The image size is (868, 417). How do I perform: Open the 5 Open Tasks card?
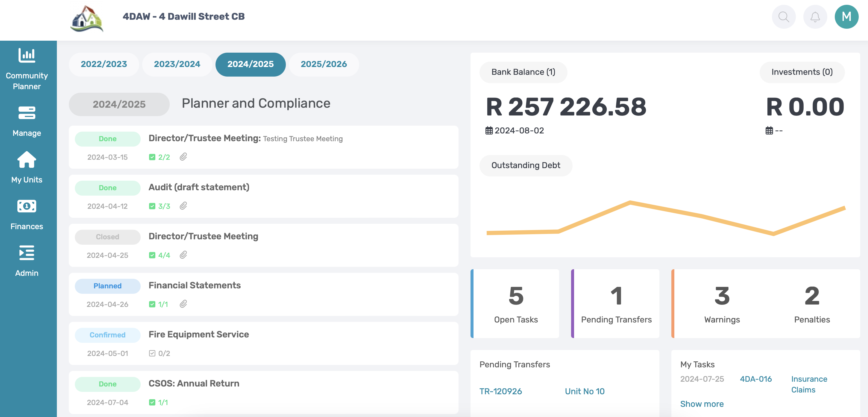pyautogui.click(x=515, y=304)
